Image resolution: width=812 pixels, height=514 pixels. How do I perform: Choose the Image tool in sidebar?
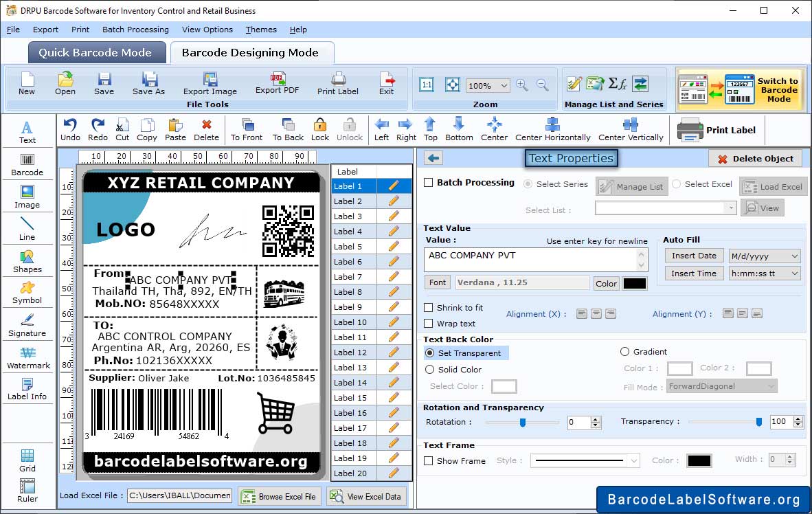pyautogui.click(x=27, y=197)
